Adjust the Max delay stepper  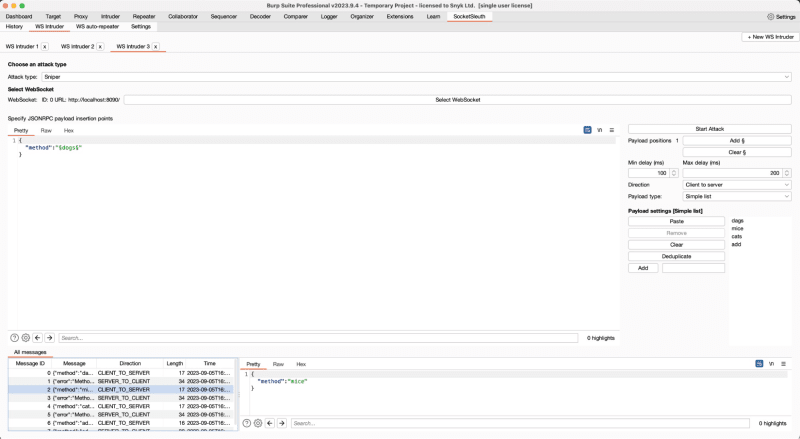(787, 173)
